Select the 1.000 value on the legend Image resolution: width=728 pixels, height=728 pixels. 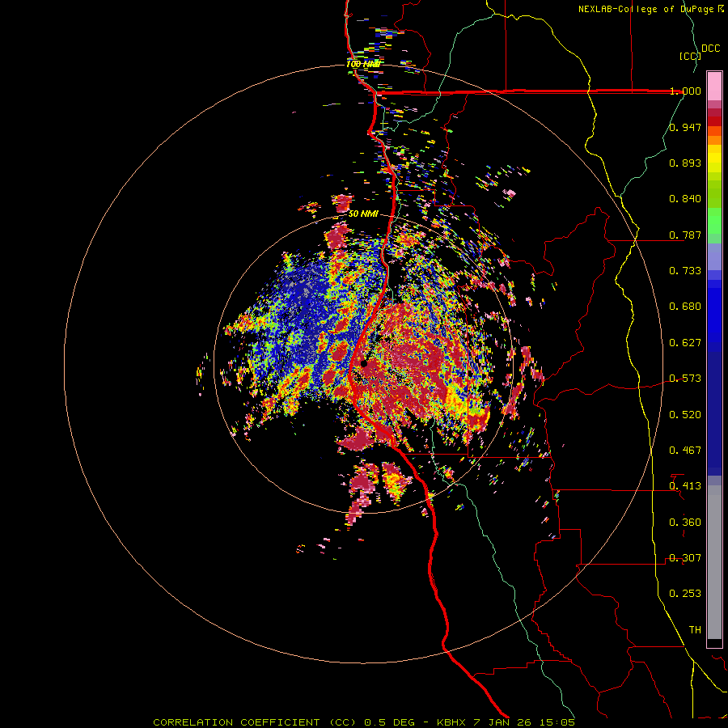coord(685,91)
